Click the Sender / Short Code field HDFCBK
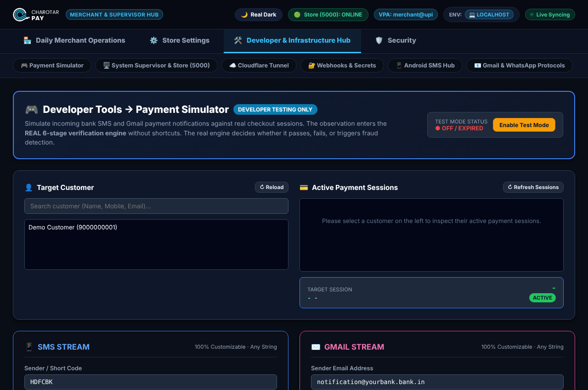The height and width of the screenshot is (390, 588). pyautogui.click(x=151, y=382)
